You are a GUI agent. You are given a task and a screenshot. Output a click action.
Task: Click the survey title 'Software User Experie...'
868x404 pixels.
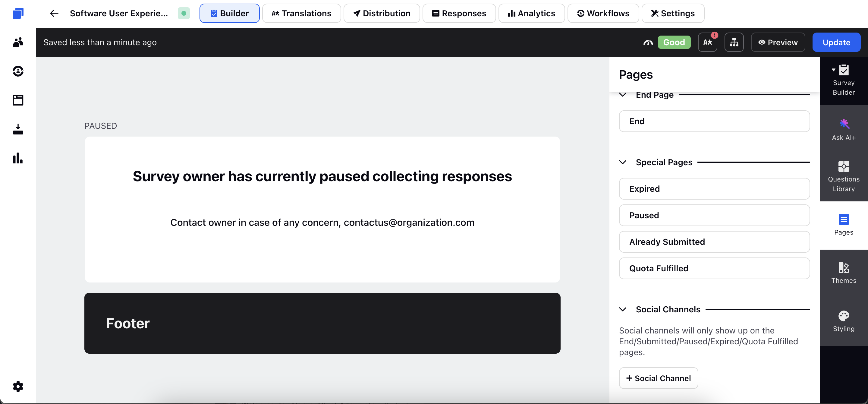pos(119,14)
